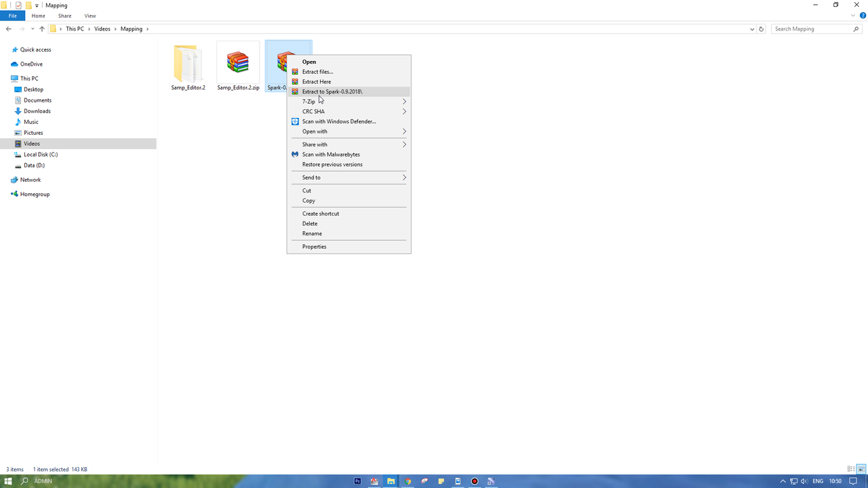Click the red record icon in the taskbar
This screenshot has height=488, width=868.
[474, 481]
